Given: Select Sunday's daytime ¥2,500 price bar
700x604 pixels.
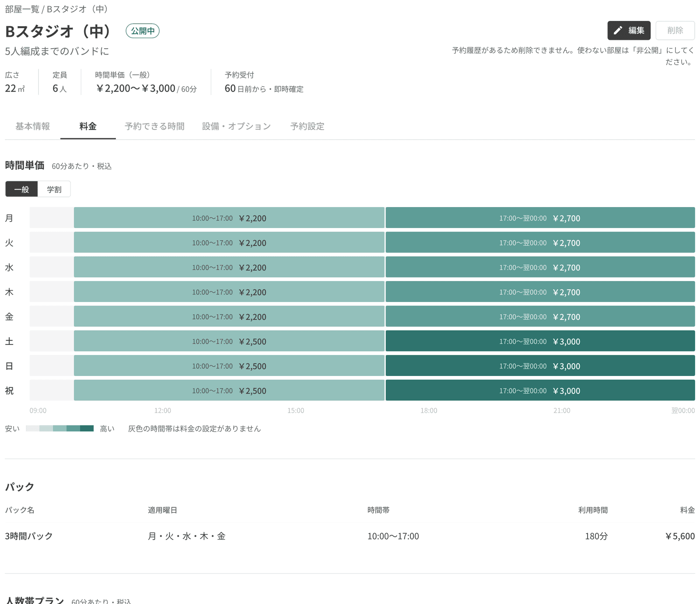Looking at the screenshot, I should [229, 366].
